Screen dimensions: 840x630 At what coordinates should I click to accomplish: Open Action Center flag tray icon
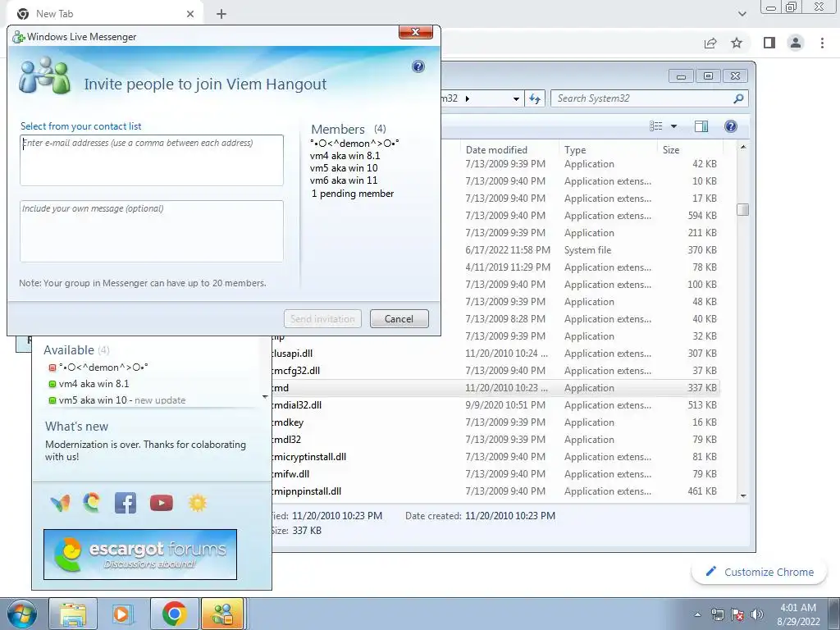pos(737,614)
